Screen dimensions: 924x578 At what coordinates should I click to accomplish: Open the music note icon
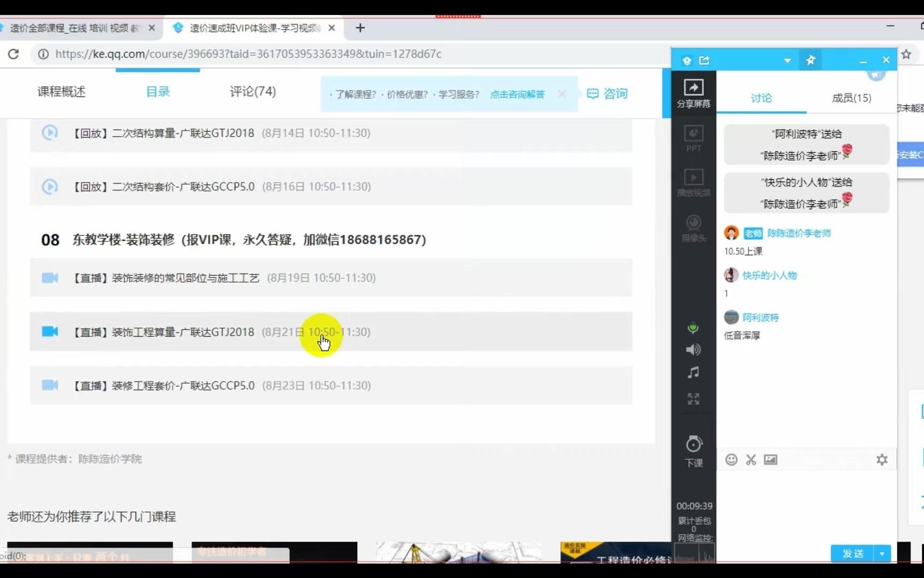[x=693, y=372]
